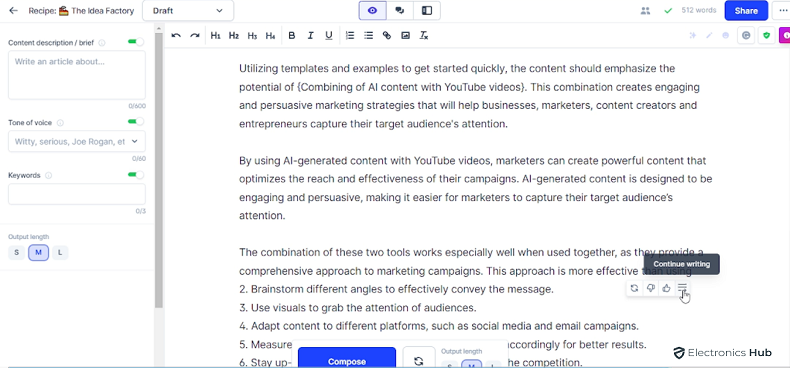The image size is (790, 368).
Task: Insert a hyperlink
Action: [386, 36]
